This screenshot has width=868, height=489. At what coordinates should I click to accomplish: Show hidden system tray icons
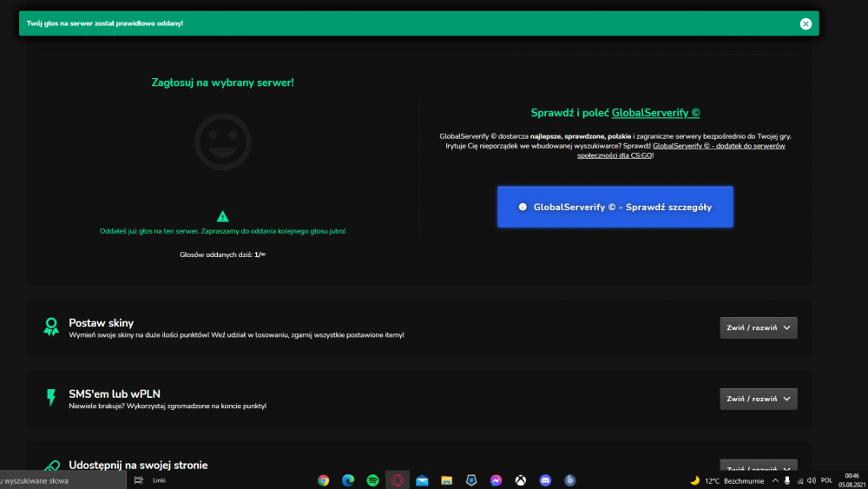click(x=775, y=480)
